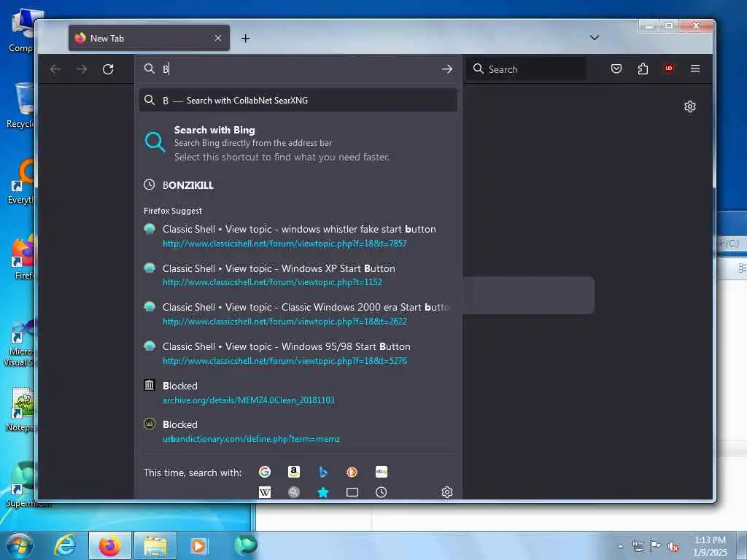Image resolution: width=747 pixels, height=560 pixels.
Task: Expand the list all tabs chevron
Action: click(x=595, y=38)
